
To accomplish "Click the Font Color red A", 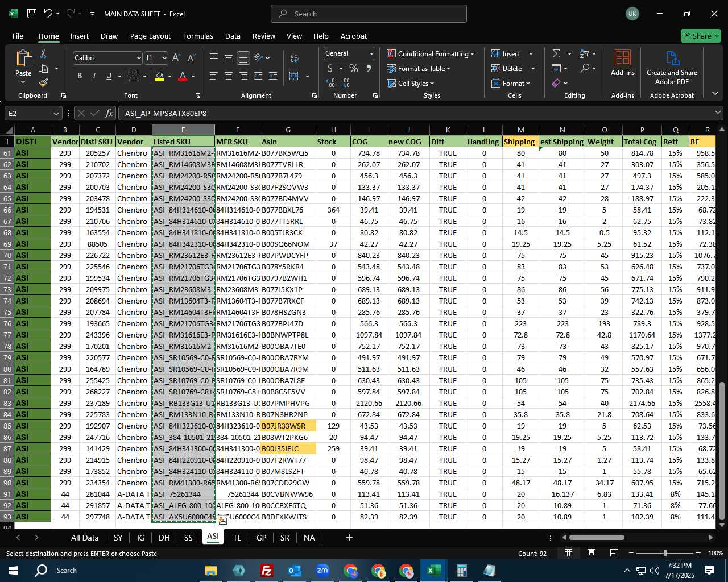I will tap(183, 76).
